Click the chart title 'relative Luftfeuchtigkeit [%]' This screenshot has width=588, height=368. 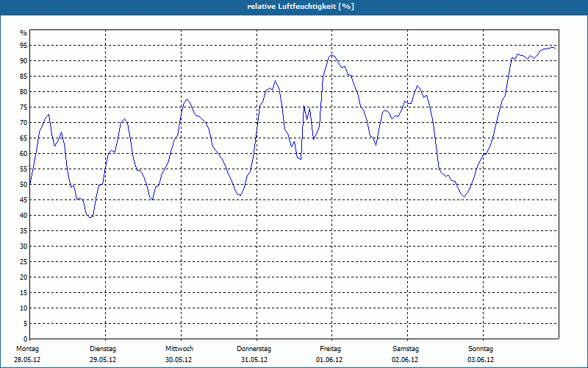[x=301, y=7]
